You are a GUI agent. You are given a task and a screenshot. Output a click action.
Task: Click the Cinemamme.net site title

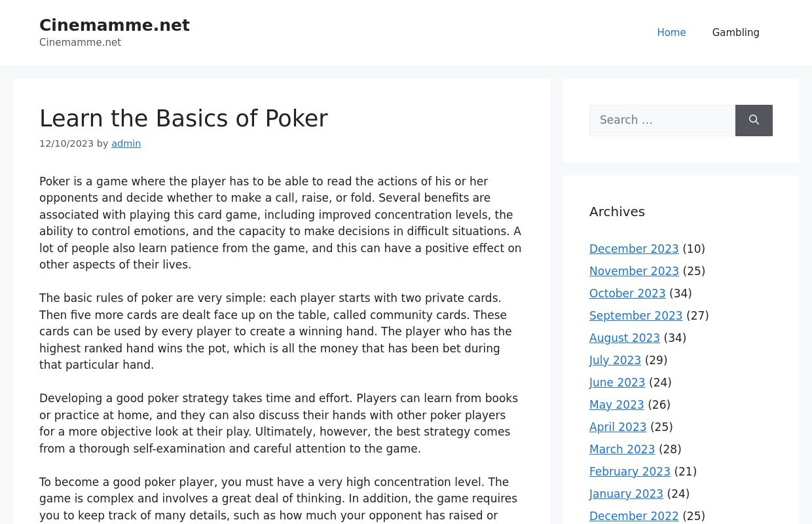[x=115, y=26]
